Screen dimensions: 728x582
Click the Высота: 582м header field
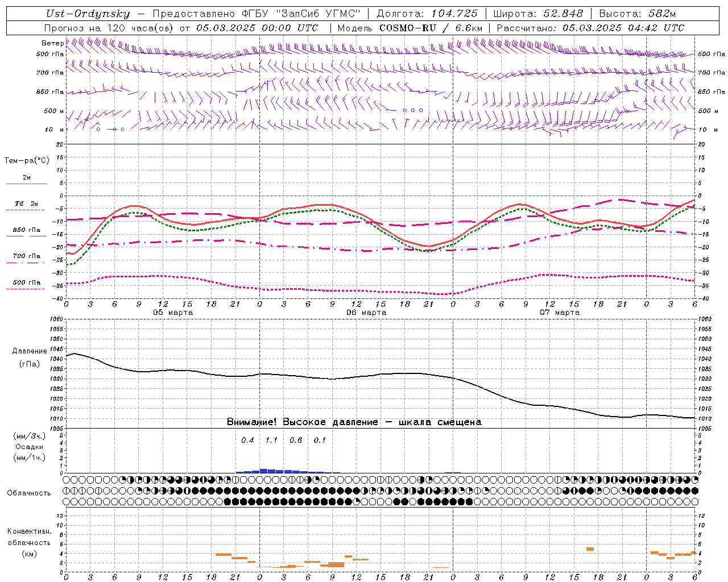click(x=638, y=14)
